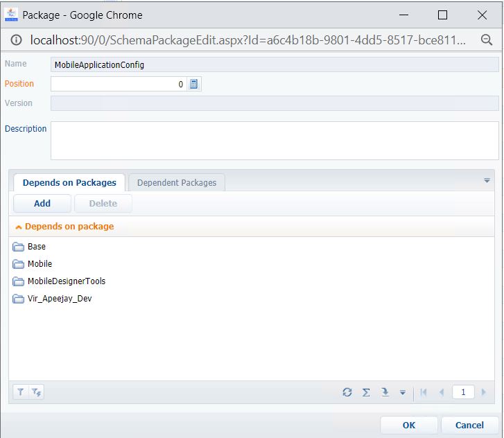Click the filter icon in grid footer
The width and height of the screenshot is (504, 438).
point(21,392)
